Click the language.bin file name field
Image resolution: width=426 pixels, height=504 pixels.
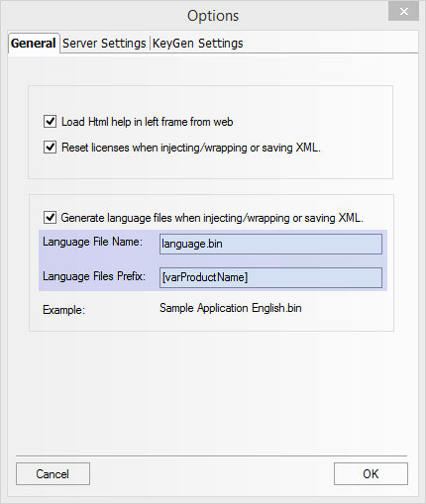(270, 244)
